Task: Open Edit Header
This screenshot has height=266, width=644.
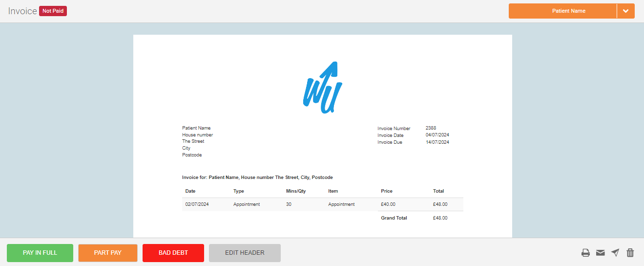Action: tap(245, 253)
